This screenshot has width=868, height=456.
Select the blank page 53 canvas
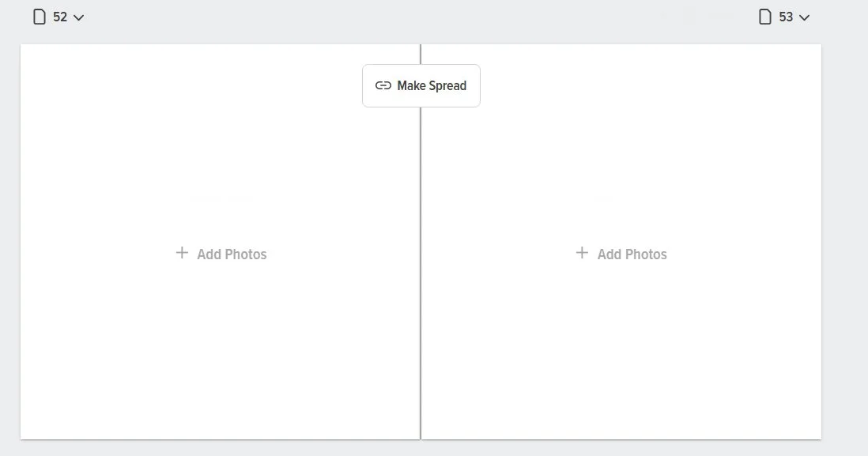pos(621,242)
